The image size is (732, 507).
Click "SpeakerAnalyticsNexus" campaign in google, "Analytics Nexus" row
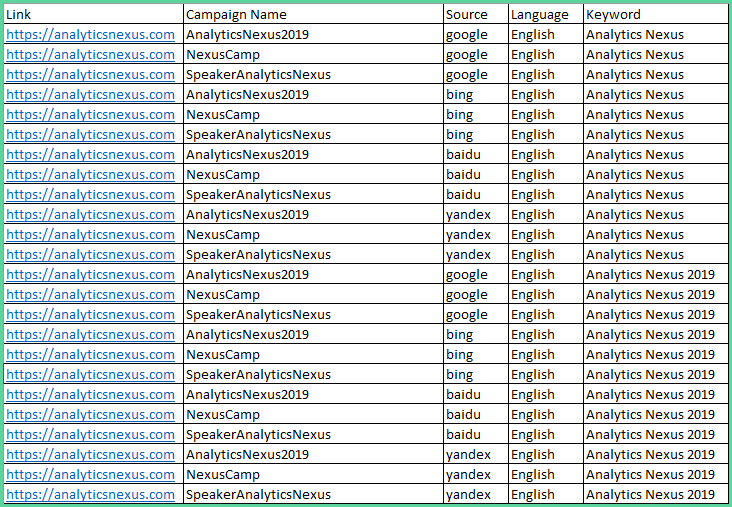(258, 75)
